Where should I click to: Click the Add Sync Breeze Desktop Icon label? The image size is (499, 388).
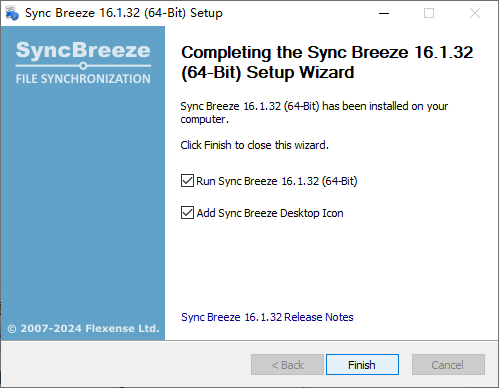point(270,213)
